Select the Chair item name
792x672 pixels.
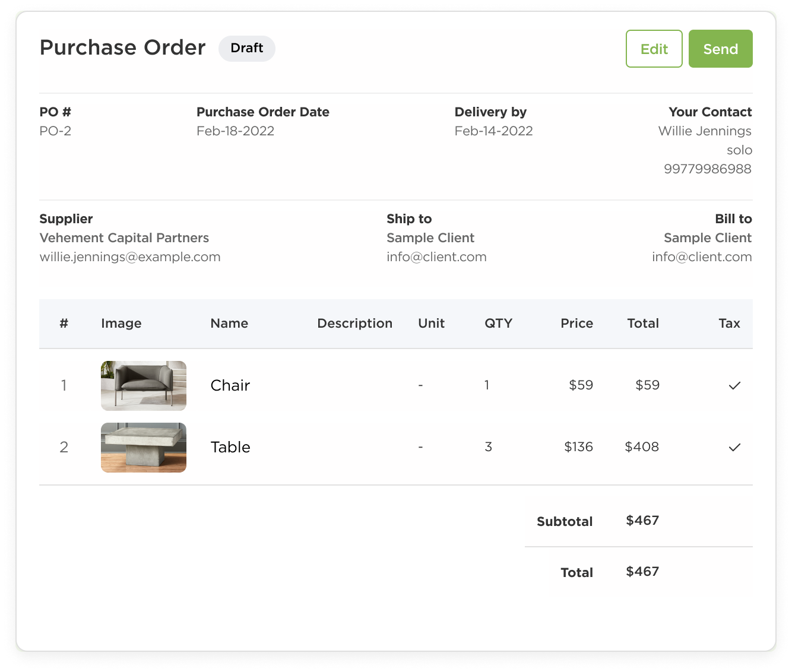click(230, 385)
